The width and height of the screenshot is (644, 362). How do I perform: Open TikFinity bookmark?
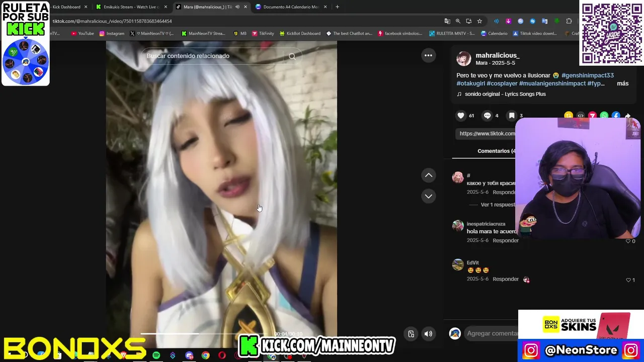tap(263, 34)
